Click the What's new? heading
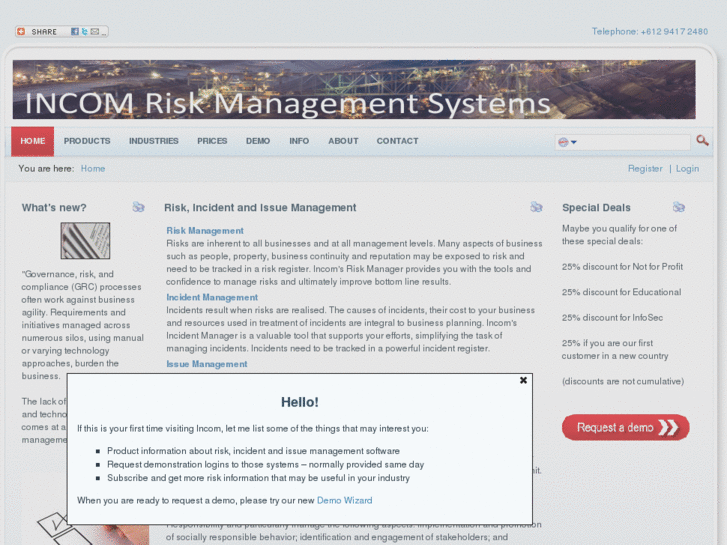The width and height of the screenshot is (727, 545). [54, 208]
